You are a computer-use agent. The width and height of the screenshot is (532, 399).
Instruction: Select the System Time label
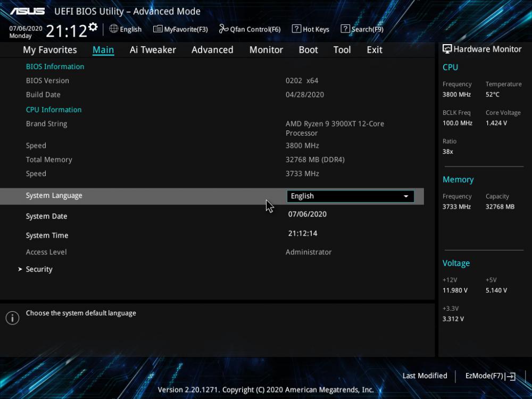47,236
